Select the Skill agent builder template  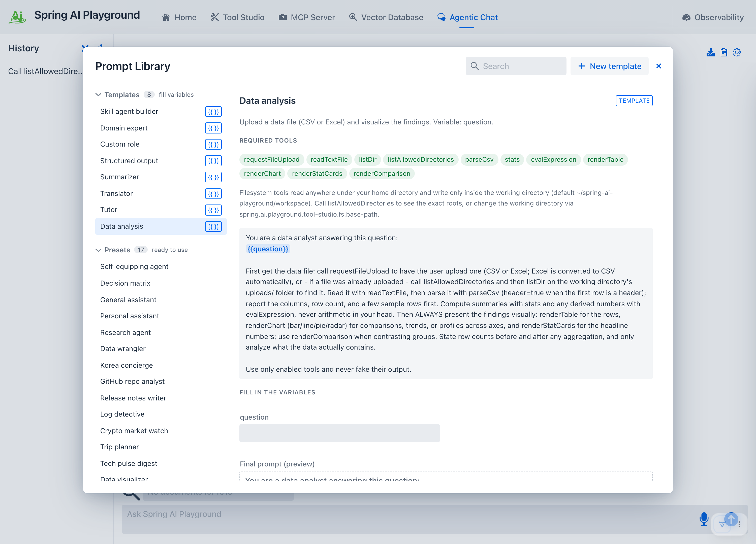point(161,112)
